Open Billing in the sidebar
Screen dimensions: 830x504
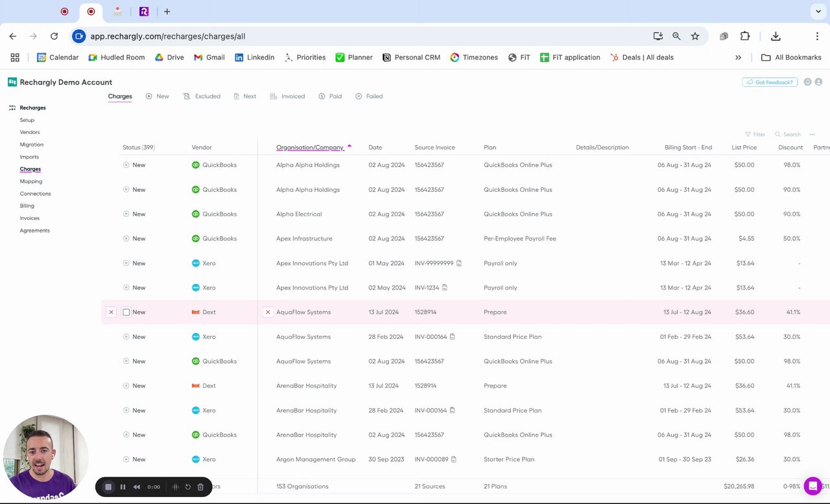[27, 206]
